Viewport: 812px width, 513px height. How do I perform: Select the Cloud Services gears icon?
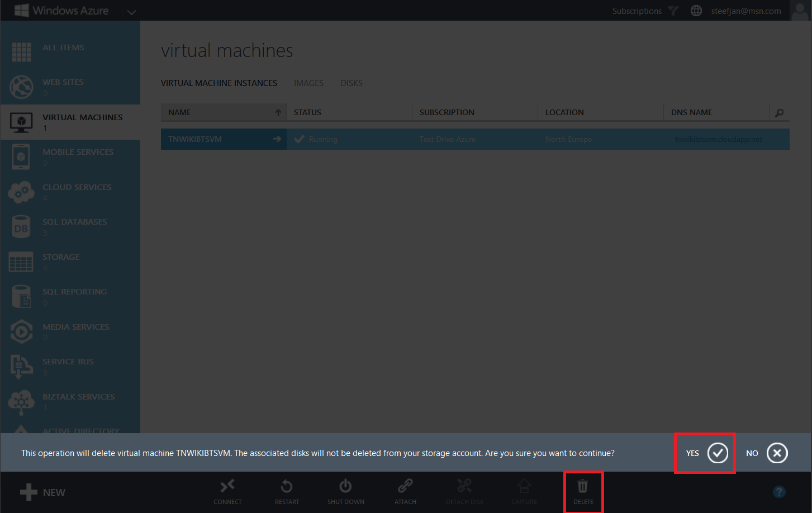click(21, 192)
